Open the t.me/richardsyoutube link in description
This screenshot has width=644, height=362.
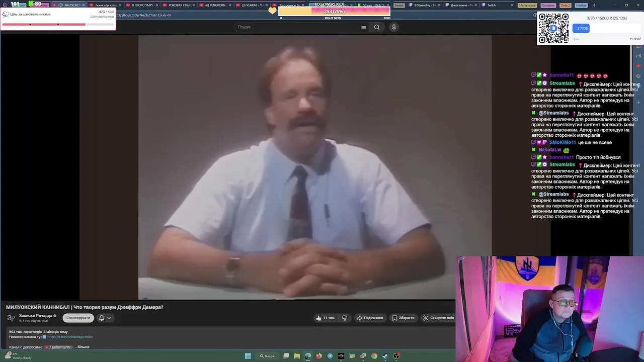(70, 337)
